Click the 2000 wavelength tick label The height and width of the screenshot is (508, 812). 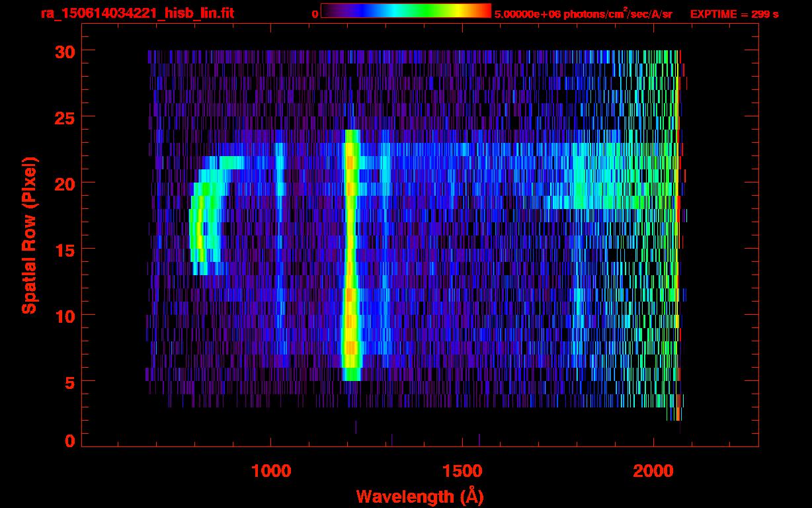coord(653,471)
